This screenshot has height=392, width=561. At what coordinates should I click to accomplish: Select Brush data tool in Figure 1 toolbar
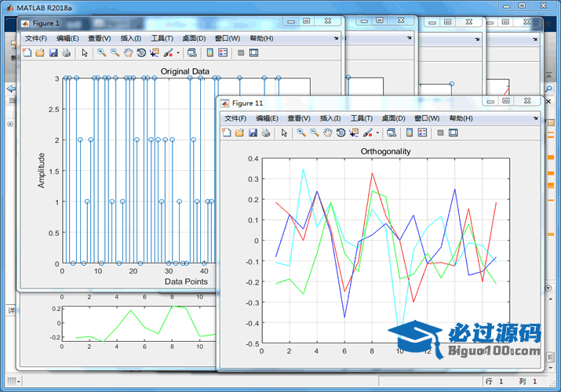click(168, 53)
